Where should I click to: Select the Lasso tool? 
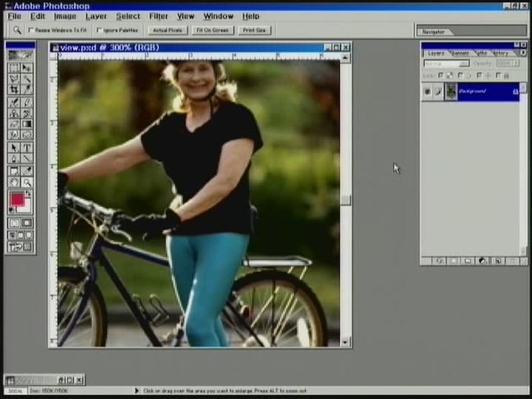[14, 79]
